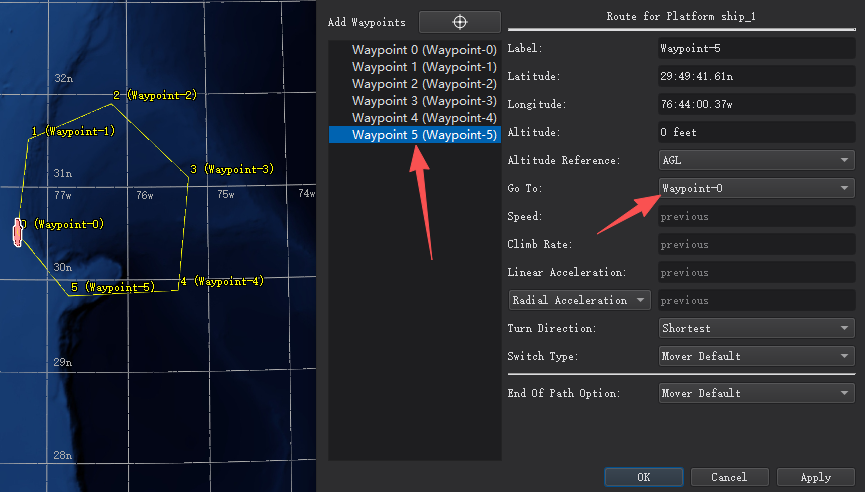Click the 76w longitude label on map
865x492 pixels.
coord(145,195)
